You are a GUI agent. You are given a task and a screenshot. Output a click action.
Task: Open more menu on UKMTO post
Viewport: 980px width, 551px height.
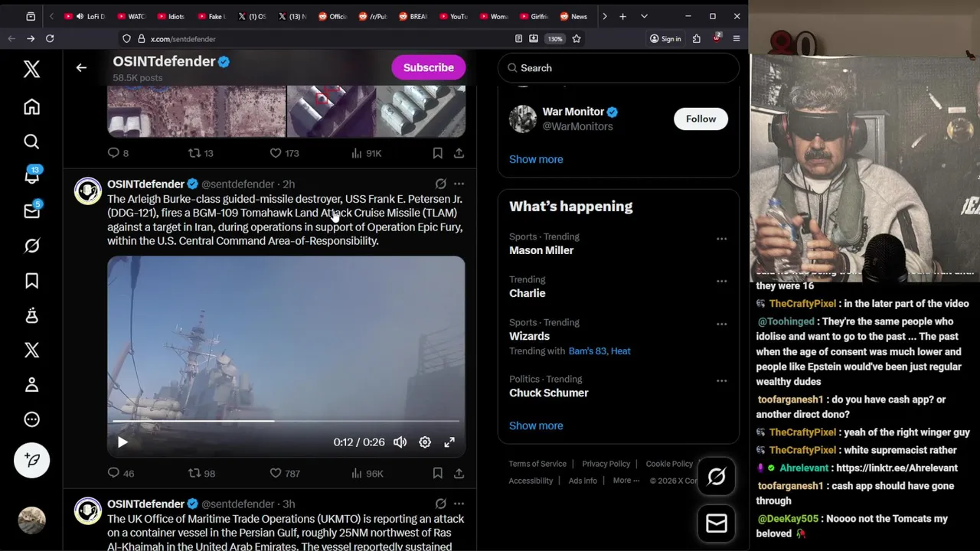[x=459, y=504]
